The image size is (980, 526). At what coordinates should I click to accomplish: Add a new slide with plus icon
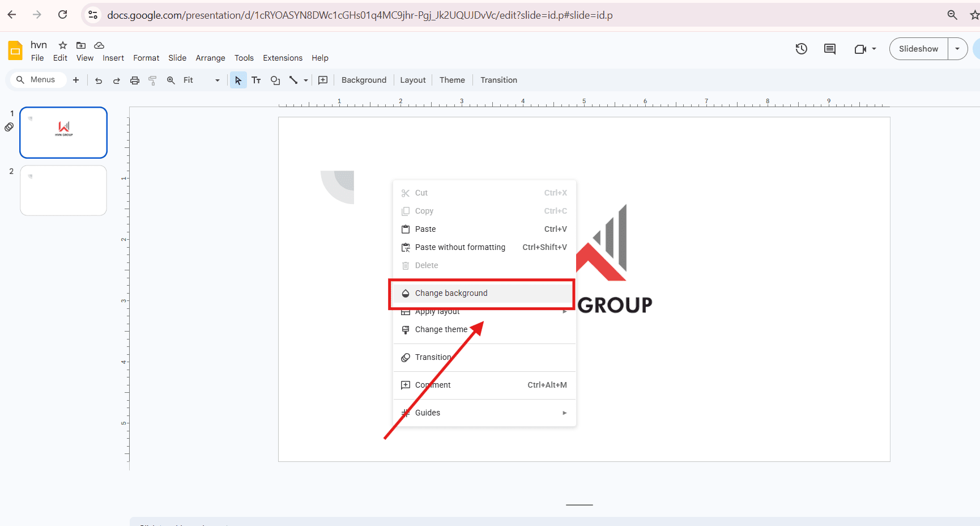(76, 80)
